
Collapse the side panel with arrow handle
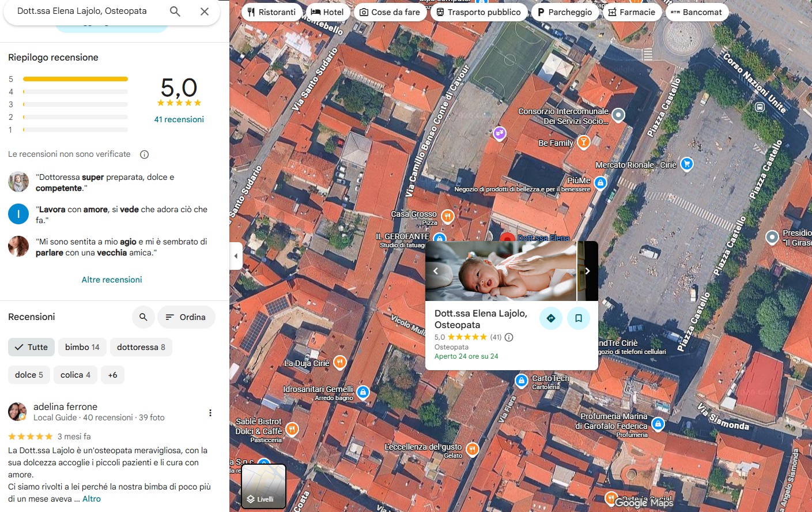point(236,256)
